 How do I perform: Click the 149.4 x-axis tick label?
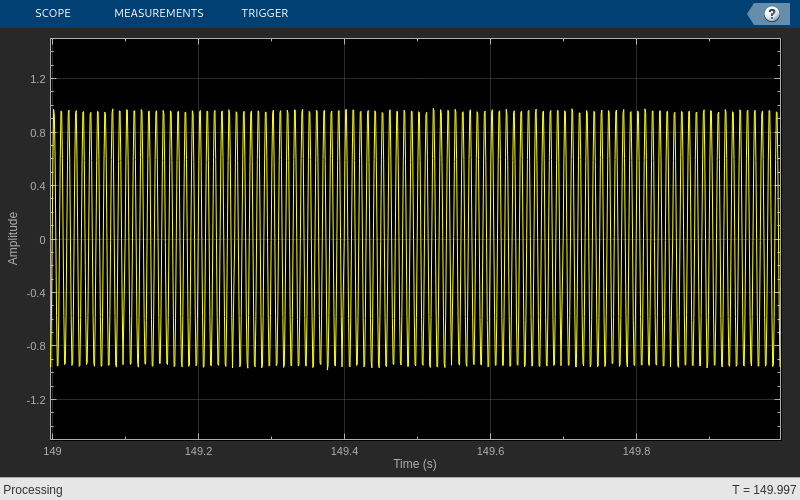[344, 451]
